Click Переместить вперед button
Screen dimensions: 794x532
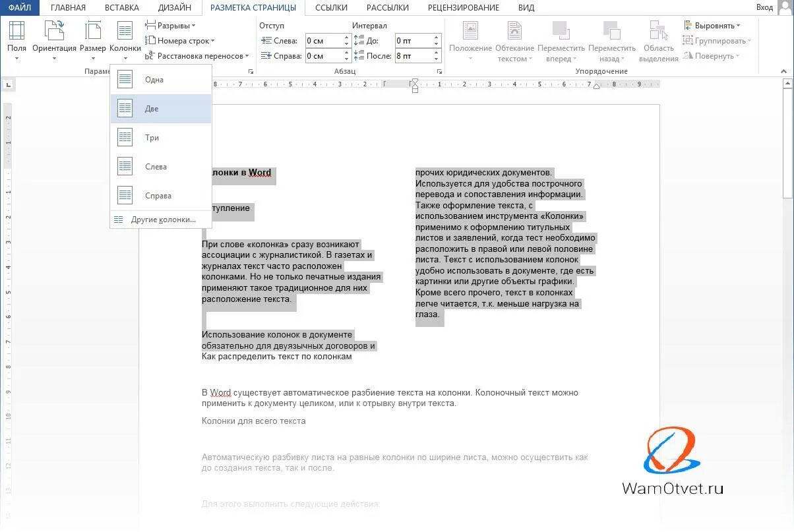pos(561,41)
